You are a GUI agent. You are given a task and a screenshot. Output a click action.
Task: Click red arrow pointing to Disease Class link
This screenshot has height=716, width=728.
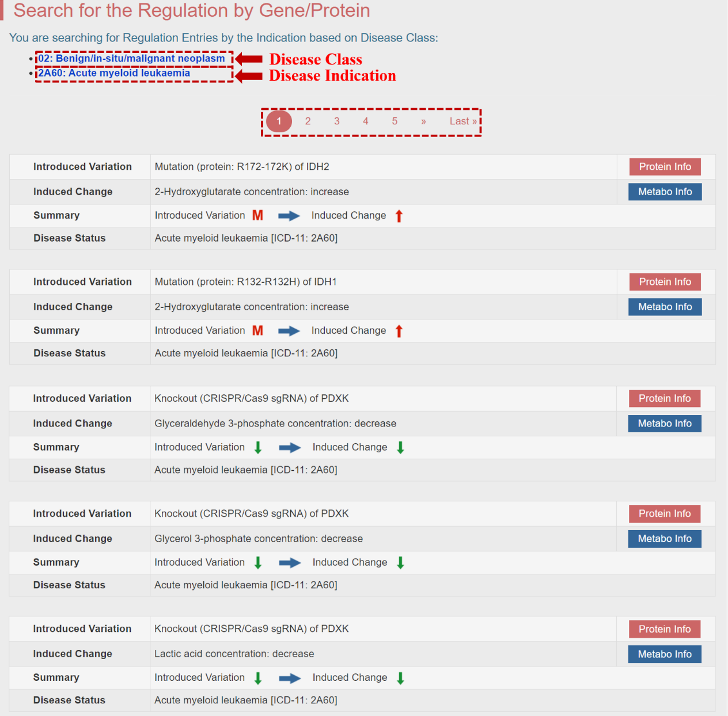coord(249,59)
